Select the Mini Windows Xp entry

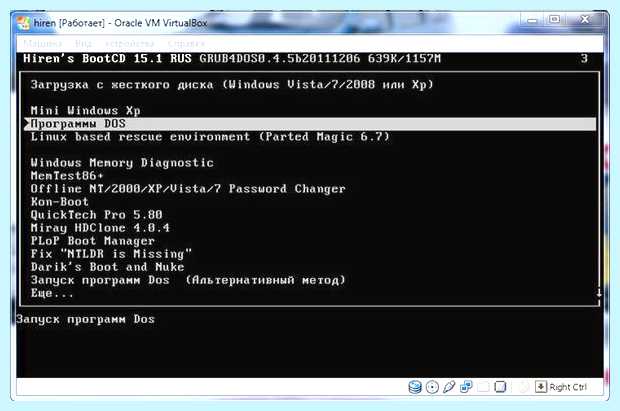click(x=85, y=110)
